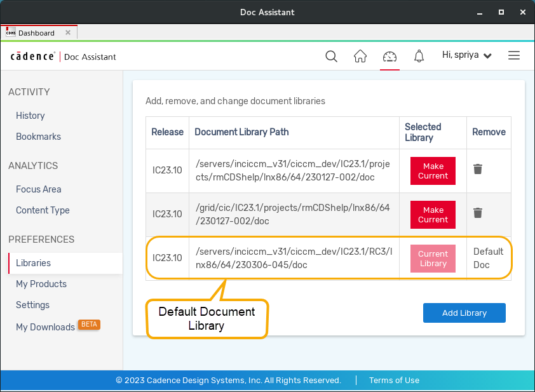The image size is (535, 392).
Task: Open My Products preferences
Action: [41, 284]
